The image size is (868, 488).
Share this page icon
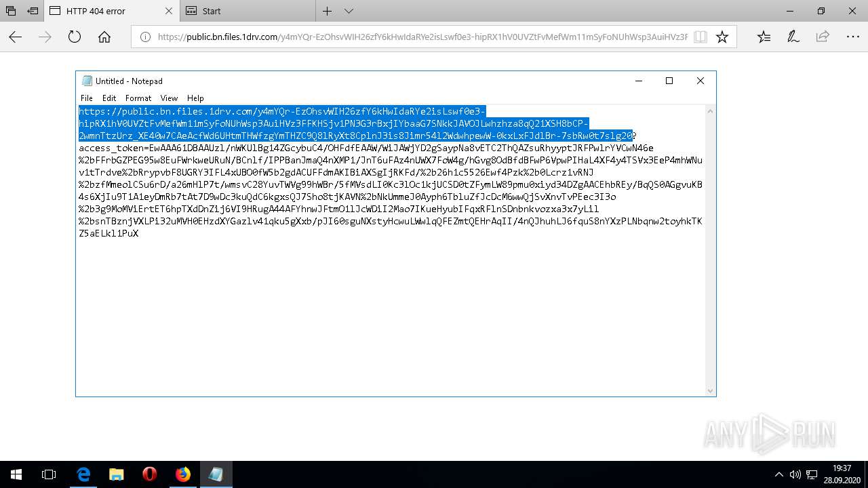coord(823,37)
